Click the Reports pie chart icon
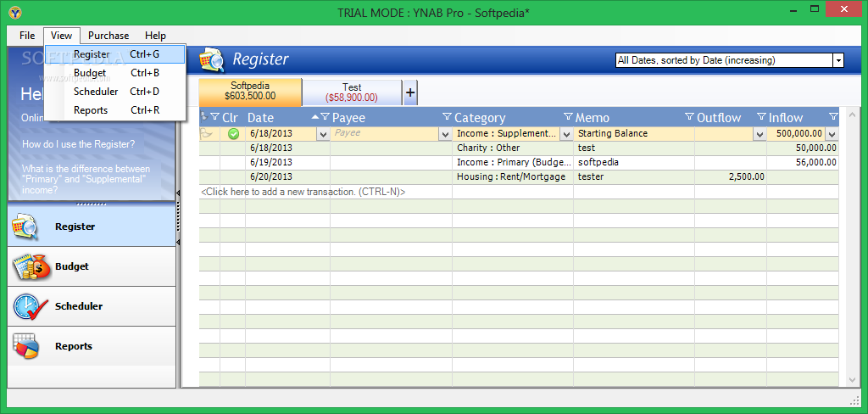The height and width of the screenshot is (414, 868). pyautogui.click(x=25, y=346)
